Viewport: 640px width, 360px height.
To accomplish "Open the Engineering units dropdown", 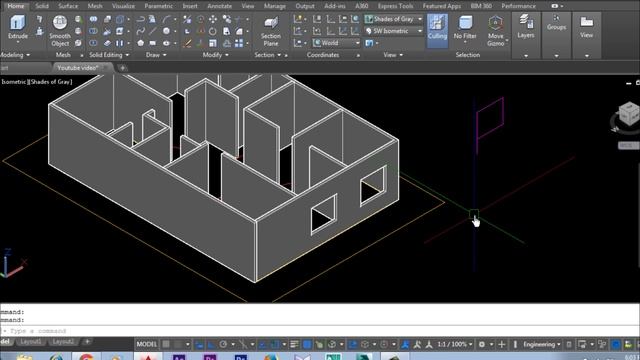I will tap(542, 344).
